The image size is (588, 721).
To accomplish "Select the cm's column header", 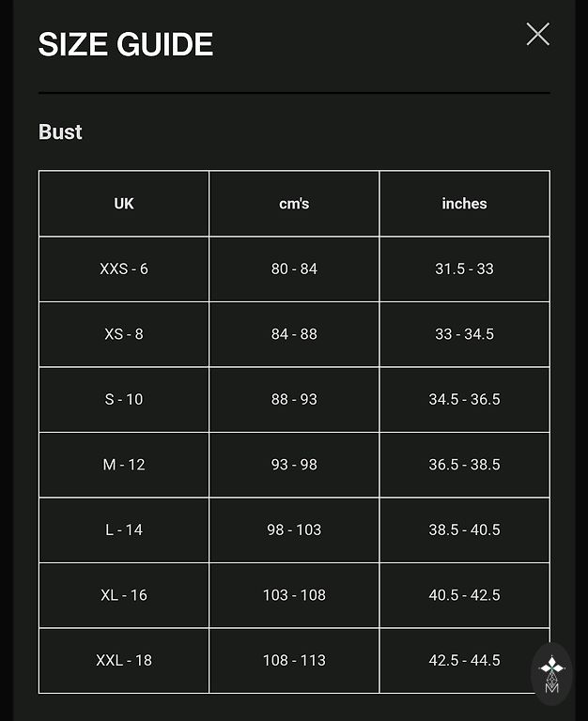I will click(294, 204).
